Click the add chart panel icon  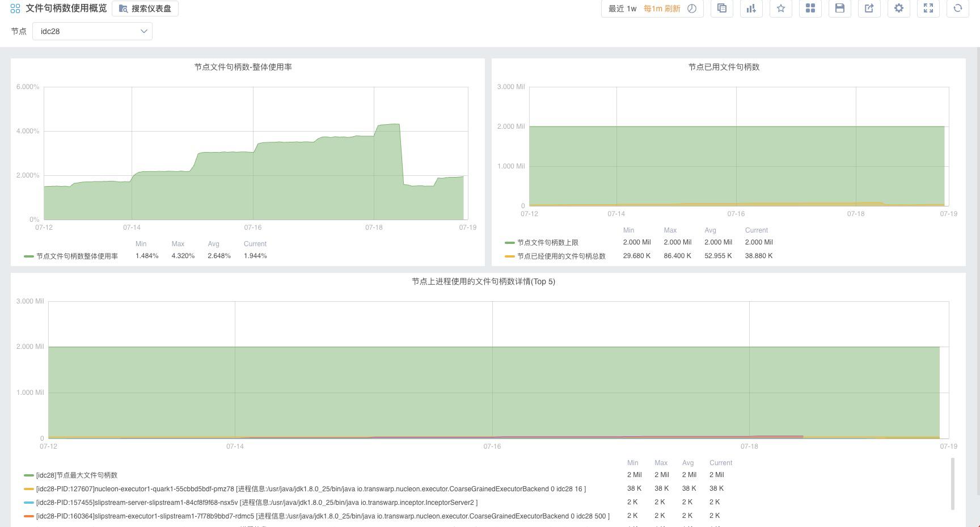[x=751, y=8]
